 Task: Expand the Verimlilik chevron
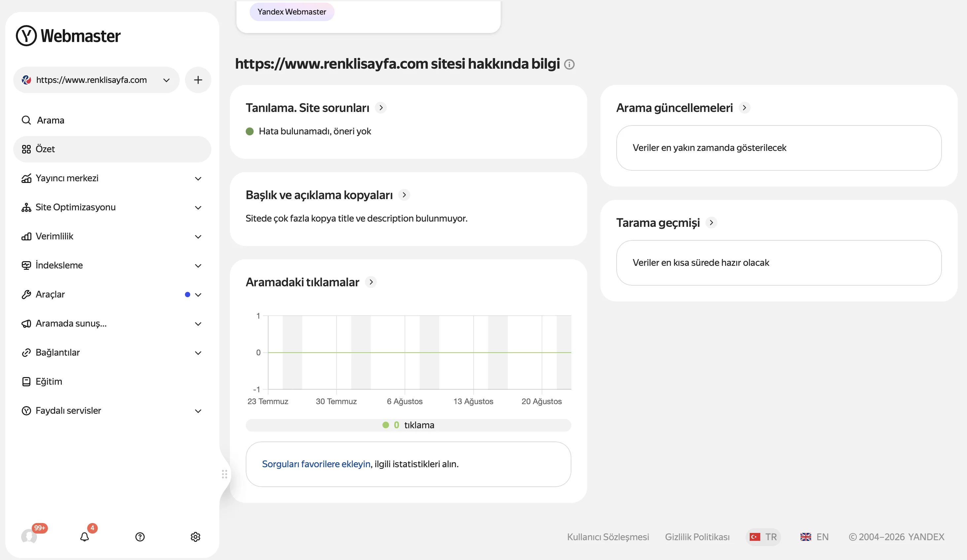point(198,237)
